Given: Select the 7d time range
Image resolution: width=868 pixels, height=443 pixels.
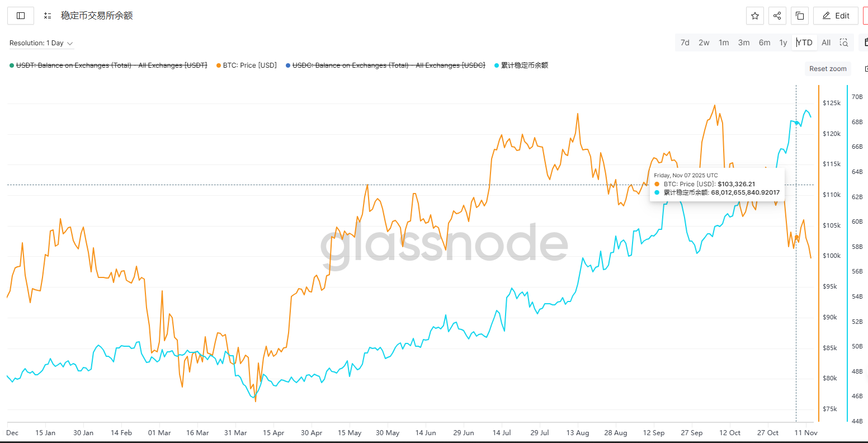Looking at the screenshot, I should 685,43.
